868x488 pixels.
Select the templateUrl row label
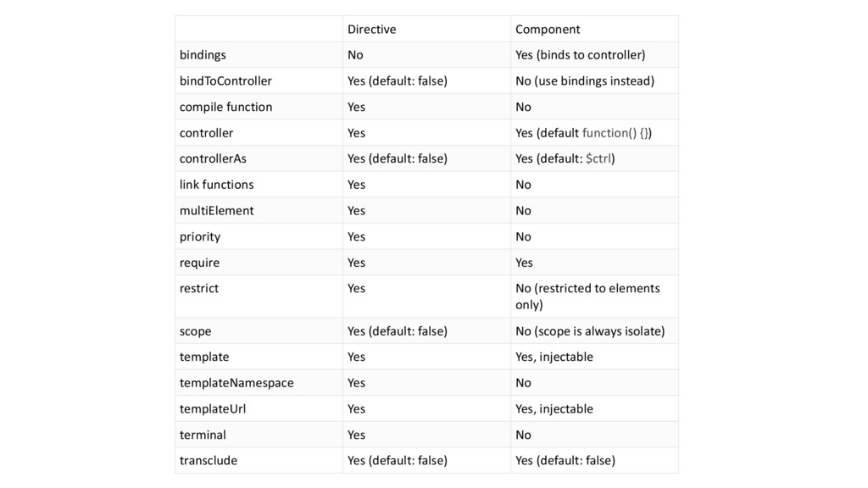pyautogui.click(x=213, y=408)
